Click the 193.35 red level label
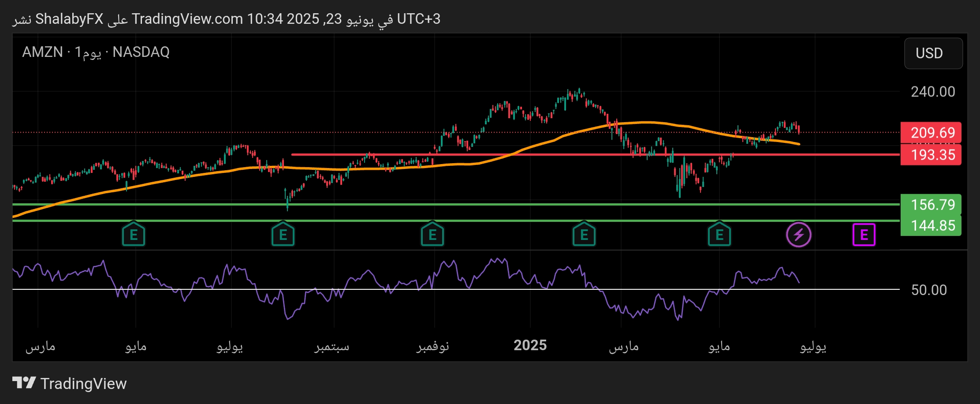The image size is (980, 404). point(931,155)
